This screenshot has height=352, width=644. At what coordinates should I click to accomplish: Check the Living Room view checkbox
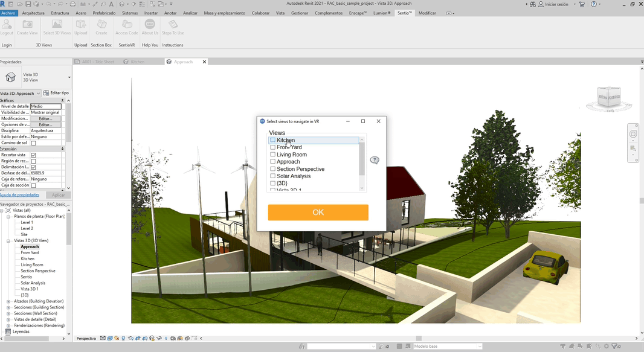tap(272, 154)
